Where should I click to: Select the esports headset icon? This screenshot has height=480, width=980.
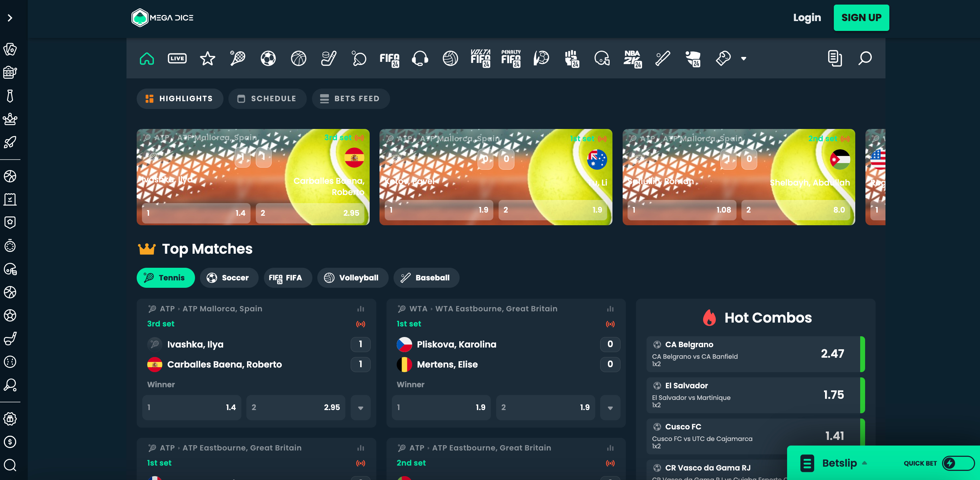click(x=420, y=59)
